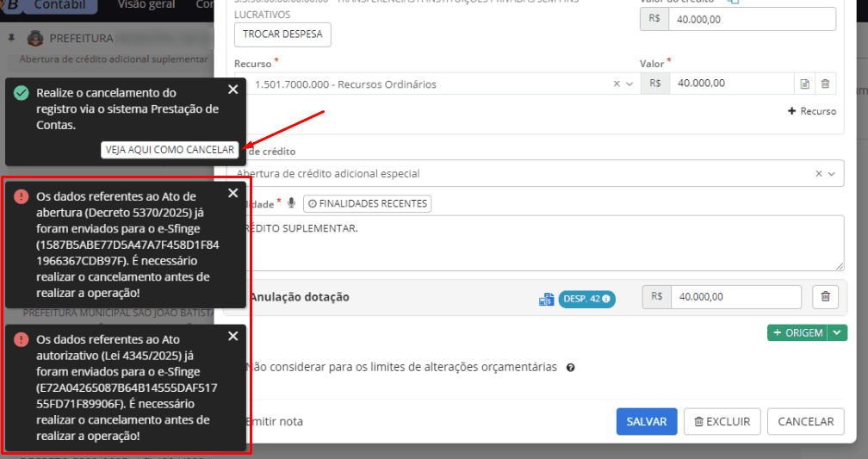Screen dimensions: 868x459
Task: Click the CANCELAR button
Action: tap(806, 421)
